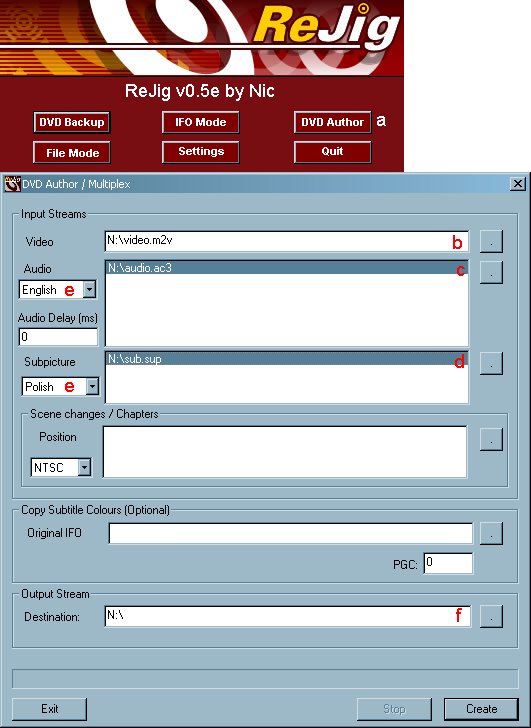Image resolution: width=531 pixels, height=728 pixels.
Task: Open the English audio language dropdown
Action: point(90,290)
